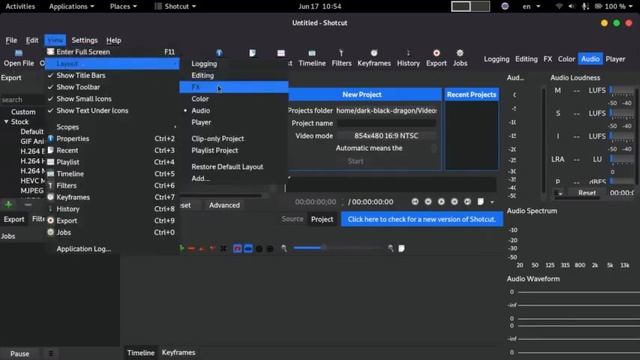Skip to the end in player controls

coord(467,202)
